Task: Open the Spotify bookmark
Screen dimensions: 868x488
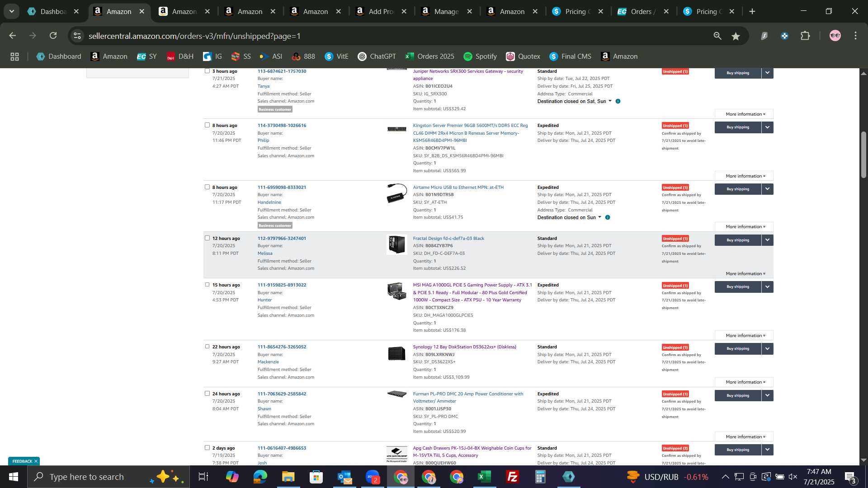Action: tap(480, 56)
